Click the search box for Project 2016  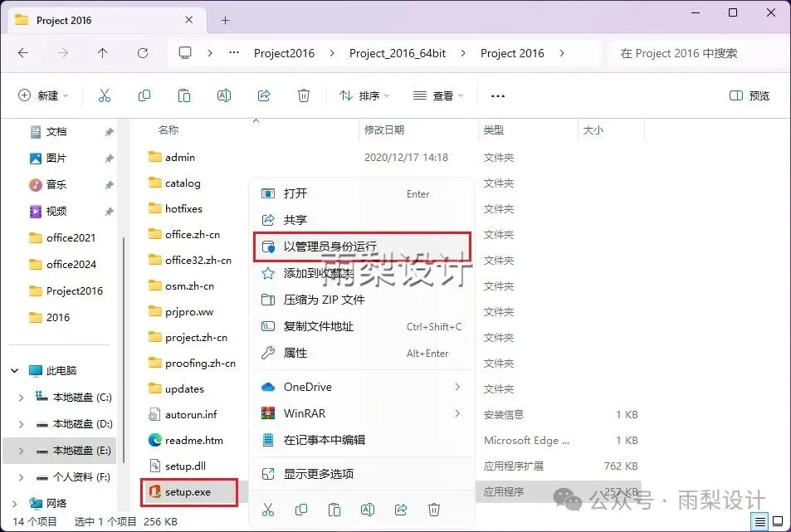(697, 53)
